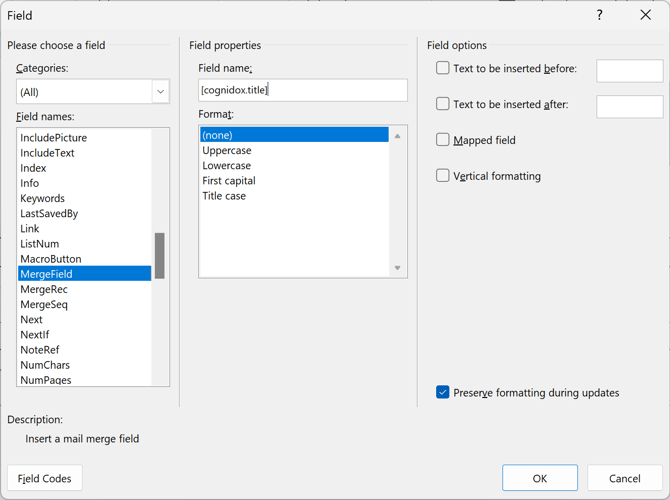Open the Categories dropdown

(x=160, y=91)
